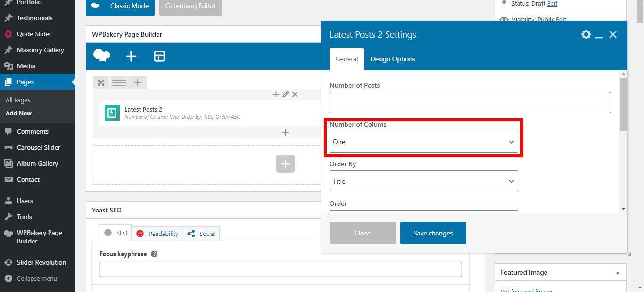Open WPBakery Page Builder sidebar menu

[38, 237]
